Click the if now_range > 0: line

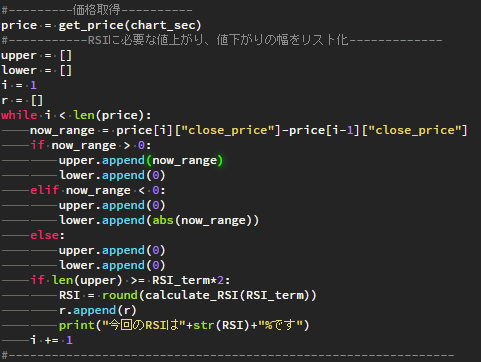[x=91, y=145]
